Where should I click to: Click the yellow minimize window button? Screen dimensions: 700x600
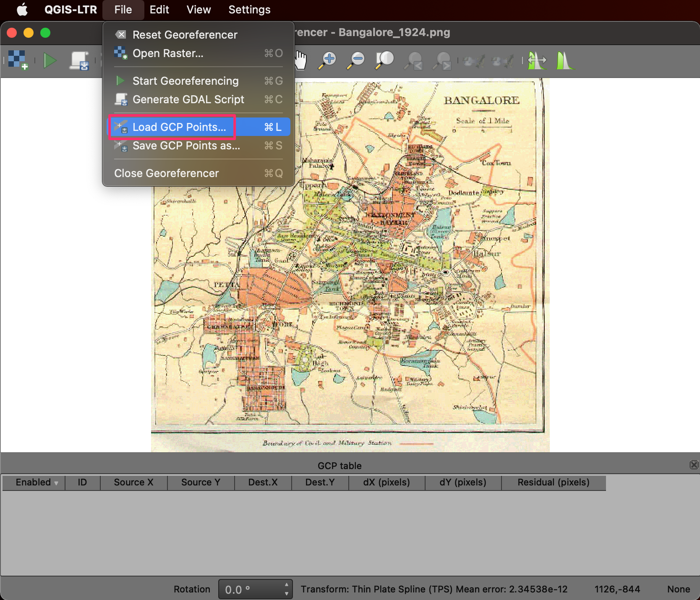coord(29,33)
